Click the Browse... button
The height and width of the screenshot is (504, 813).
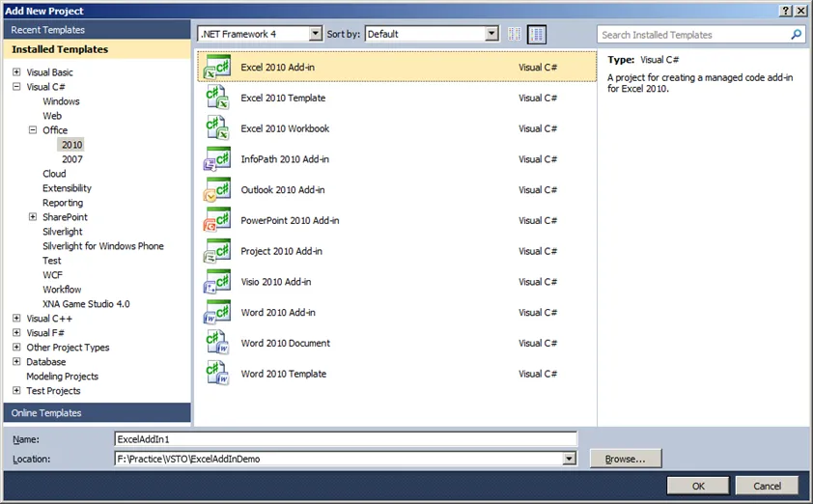coord(625,459)
